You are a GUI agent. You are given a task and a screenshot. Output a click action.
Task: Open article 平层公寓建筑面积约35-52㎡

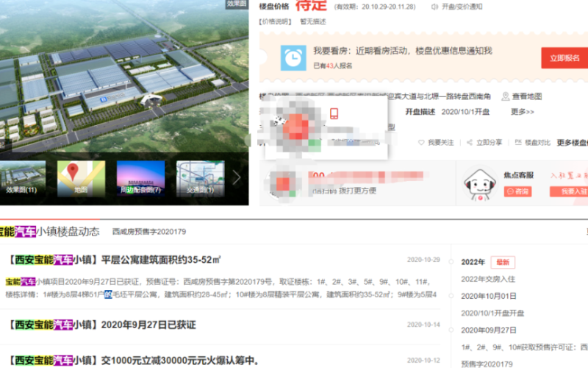pyautogui.click(x=115, y=260)
